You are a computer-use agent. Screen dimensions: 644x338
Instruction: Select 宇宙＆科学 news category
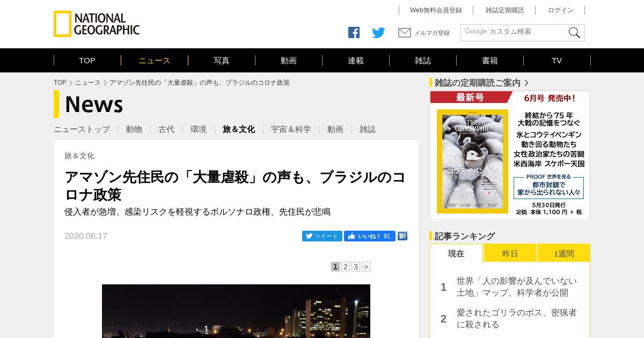click(291, 129)
